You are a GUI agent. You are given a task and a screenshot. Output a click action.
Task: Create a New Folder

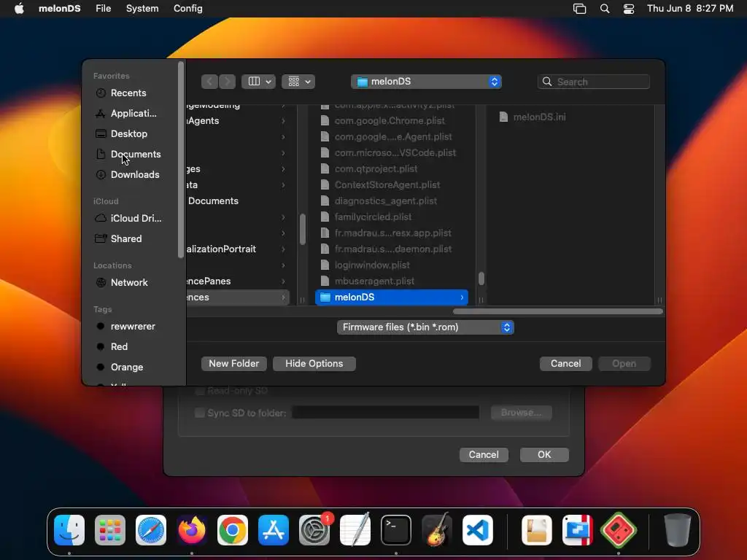tap(234, 363)
